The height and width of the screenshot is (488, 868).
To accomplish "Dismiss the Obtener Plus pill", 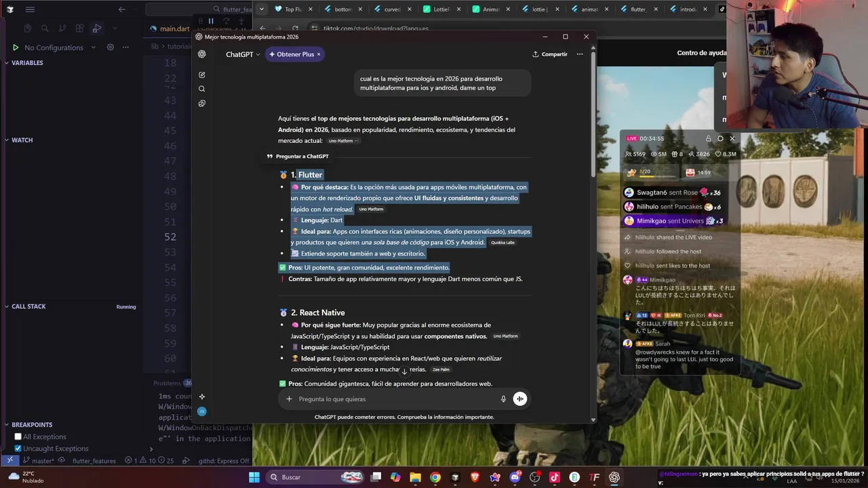I will coord(319,54).
